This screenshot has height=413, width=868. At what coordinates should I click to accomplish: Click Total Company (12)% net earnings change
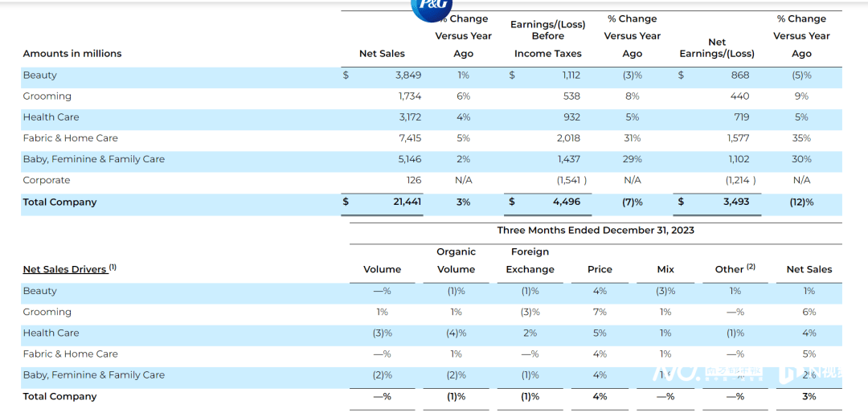[x=801, y=202]
